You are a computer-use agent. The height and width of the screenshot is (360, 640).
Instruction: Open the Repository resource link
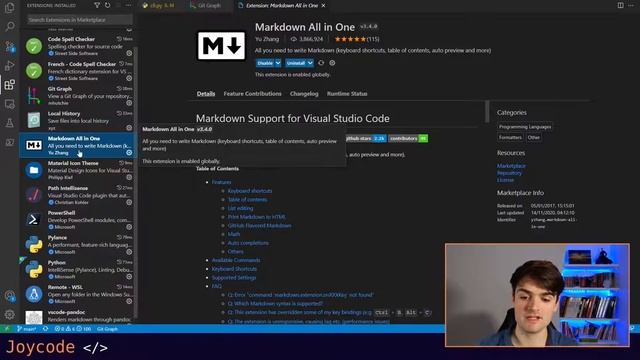509,173
